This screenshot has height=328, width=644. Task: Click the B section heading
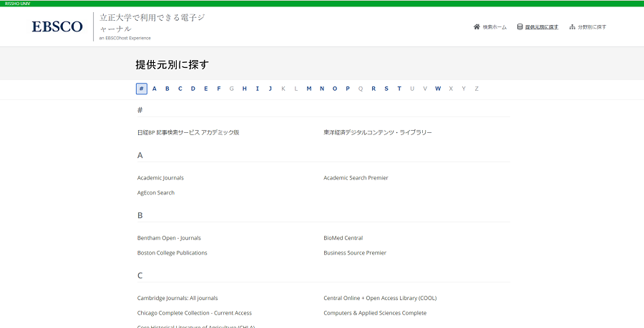[x=140, y=216]
